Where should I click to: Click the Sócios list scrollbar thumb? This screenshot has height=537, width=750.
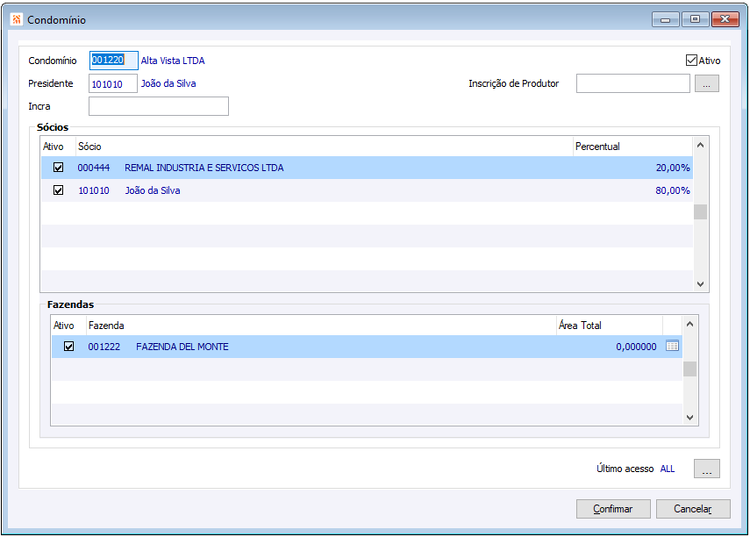coord(700,212)
